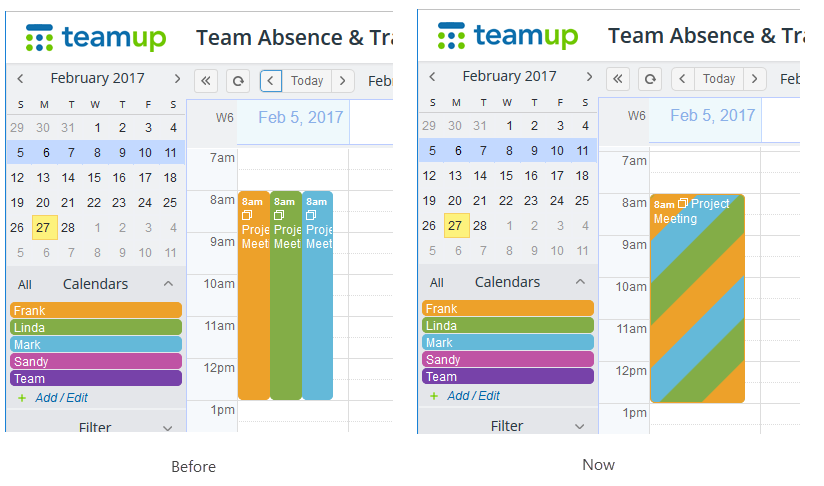Click refresh icon in Before calendar toolbar

(x=238, y=81)
